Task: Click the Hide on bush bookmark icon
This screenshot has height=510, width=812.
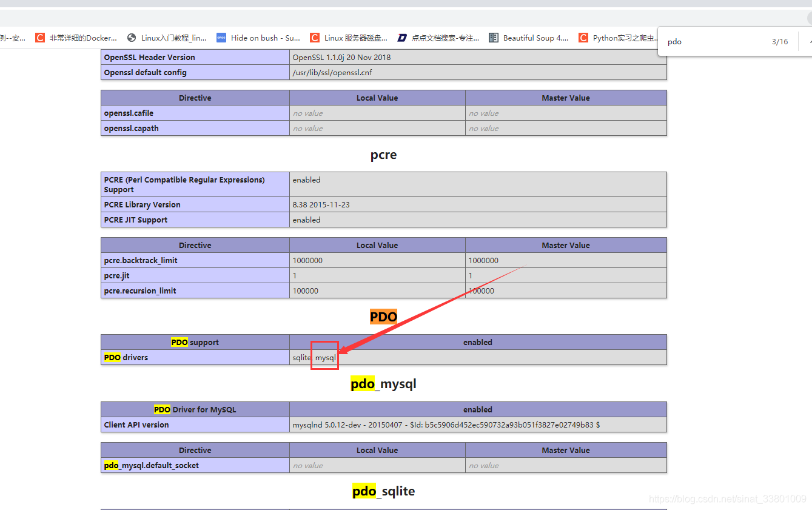Action: [x=221, y=38]
